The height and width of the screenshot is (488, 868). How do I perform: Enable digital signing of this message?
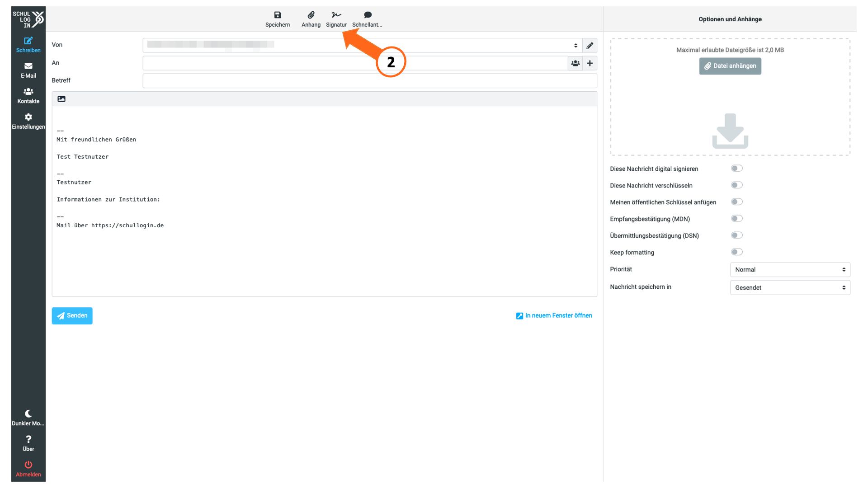(x=736, y=169)
